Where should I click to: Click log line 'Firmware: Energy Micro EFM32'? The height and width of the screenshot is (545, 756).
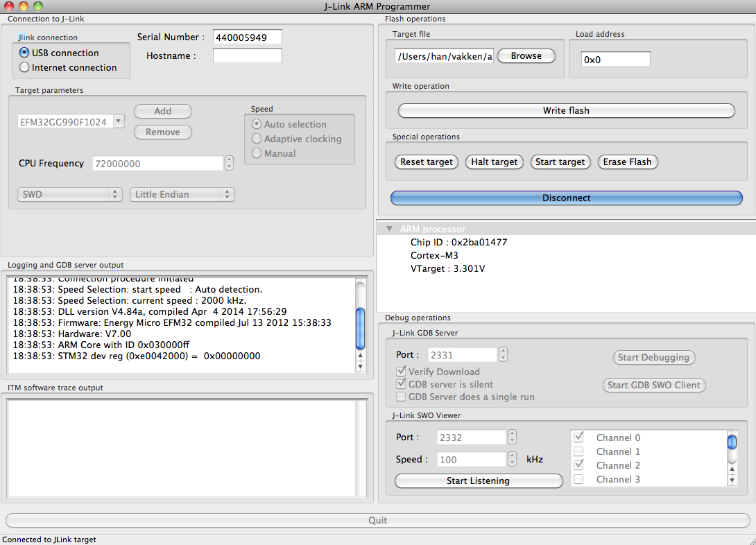click(172, 322)
